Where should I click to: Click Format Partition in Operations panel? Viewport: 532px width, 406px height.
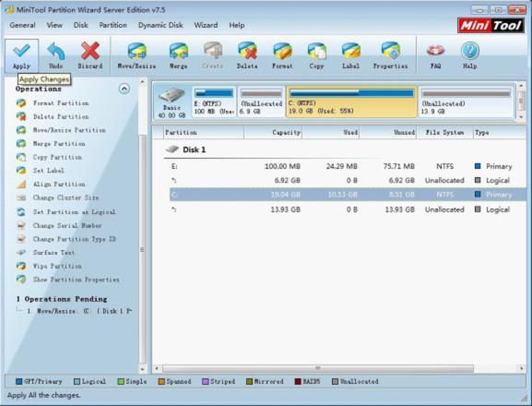click(x=61, y=103)
